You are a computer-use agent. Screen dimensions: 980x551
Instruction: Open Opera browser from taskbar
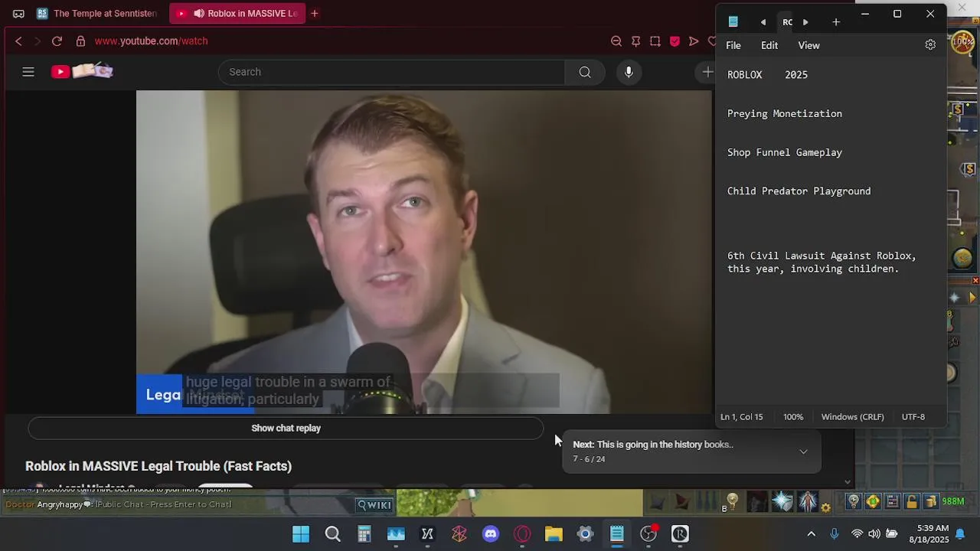[x=522, y=534]
